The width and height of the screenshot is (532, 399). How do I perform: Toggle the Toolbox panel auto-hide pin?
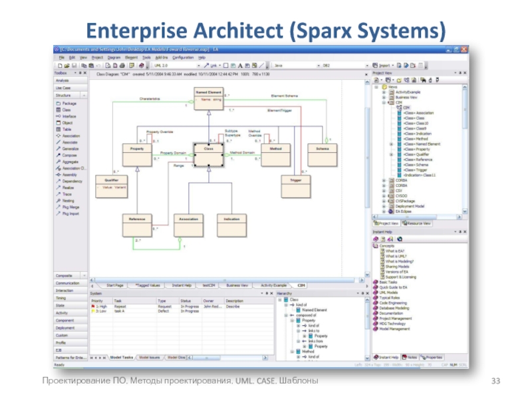tap(80, 73)
